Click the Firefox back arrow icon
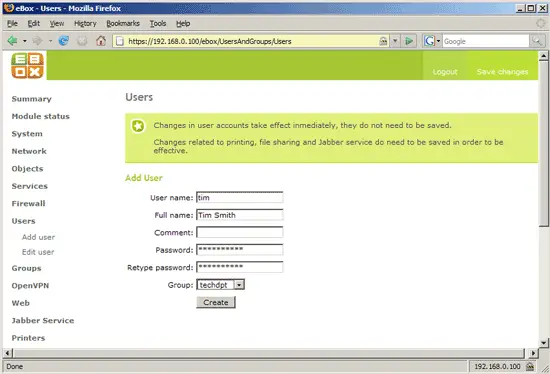Viewport: 550px width, 374px height. [12, 41]
